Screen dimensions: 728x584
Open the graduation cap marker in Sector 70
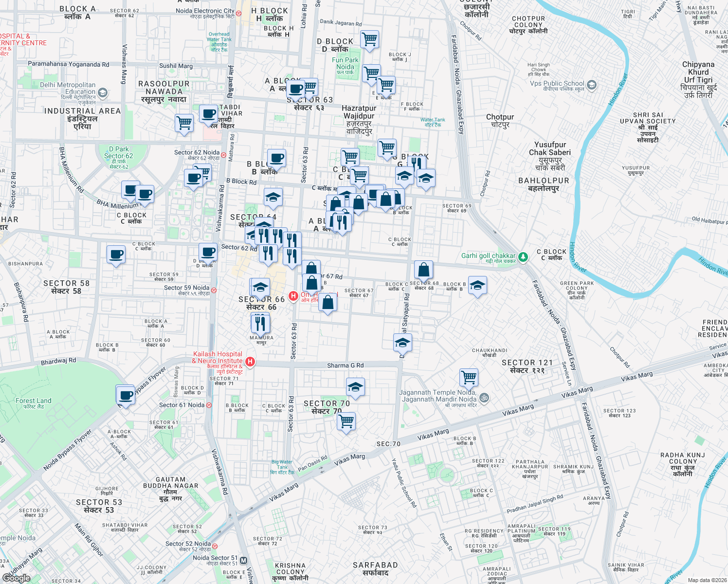click(x=356, y=387)
